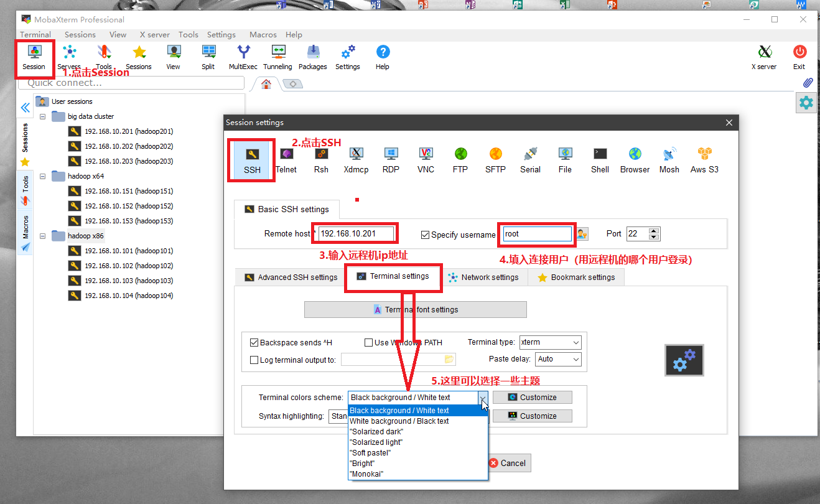Viewport: 820px width, 504px height.
Task: Select the "Solarized dark" color scheme
Action: [417, 432]
